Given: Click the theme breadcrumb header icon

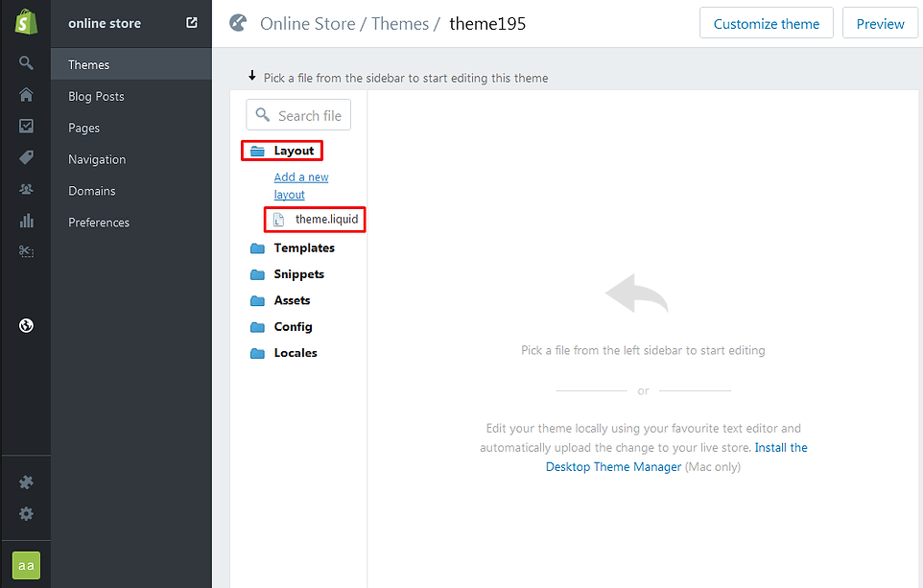Looking at the screenshot, I should 238,23.
